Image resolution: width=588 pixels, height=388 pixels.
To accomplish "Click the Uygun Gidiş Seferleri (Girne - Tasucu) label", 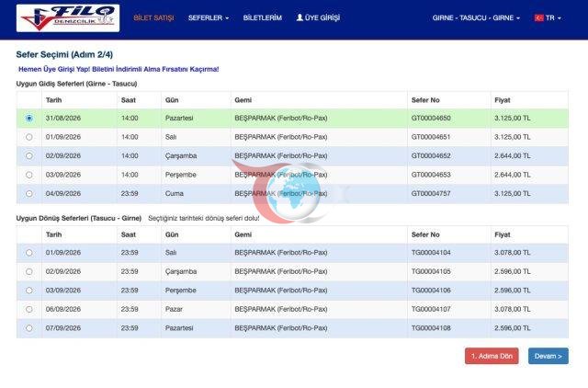I will tap(76, 84).
